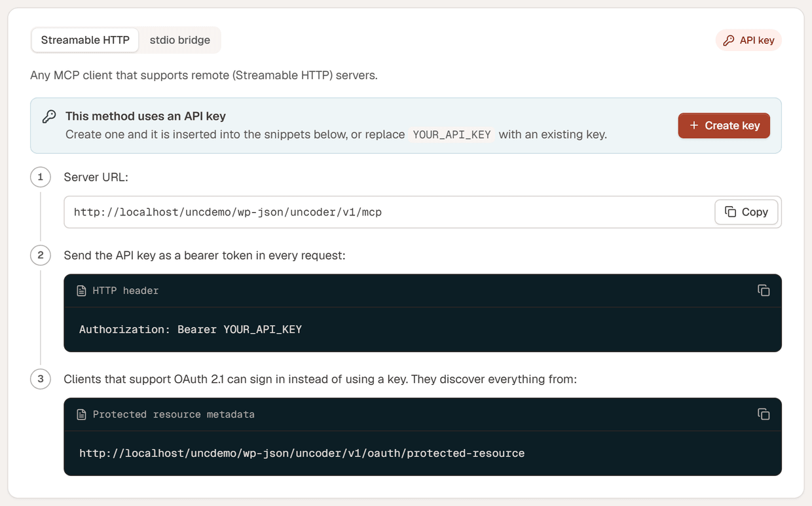Click the 'Any MCP client that supports remote' description
Viewport: 812px width, 506px height.
click(204, 75)
